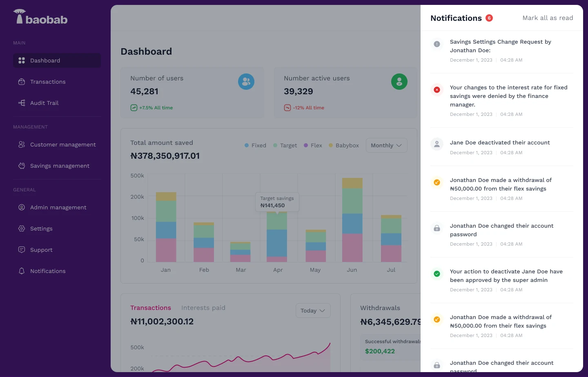
Task: Click the Flex legend purple dot
Action: click(306, 145)
